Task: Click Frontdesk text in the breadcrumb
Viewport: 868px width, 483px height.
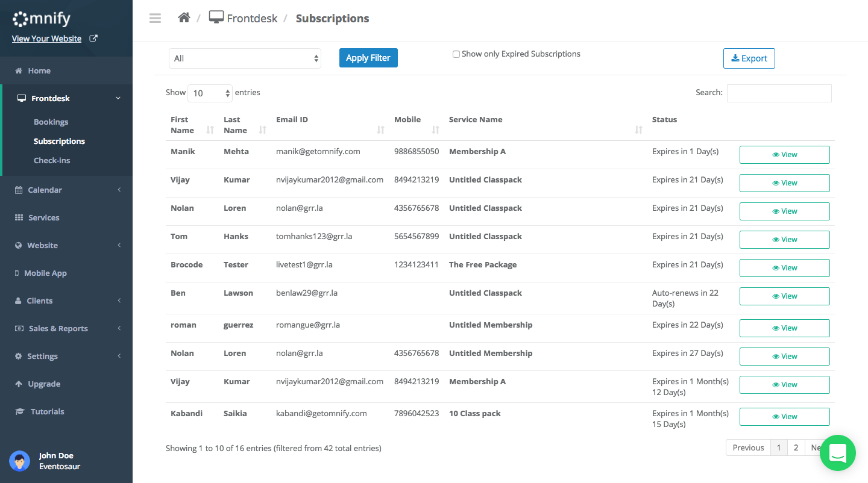Action: pyautogui.click(x=252, y=19)
